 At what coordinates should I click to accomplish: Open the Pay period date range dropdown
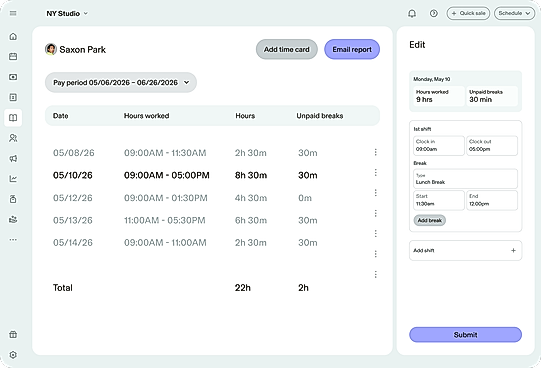121,82
